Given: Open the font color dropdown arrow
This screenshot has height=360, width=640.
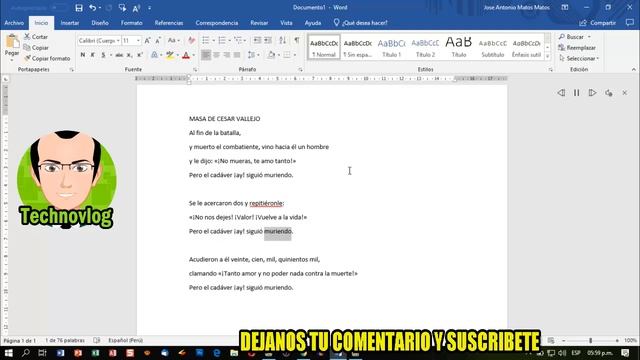Looking at the screenshot, I should point(193,55).
